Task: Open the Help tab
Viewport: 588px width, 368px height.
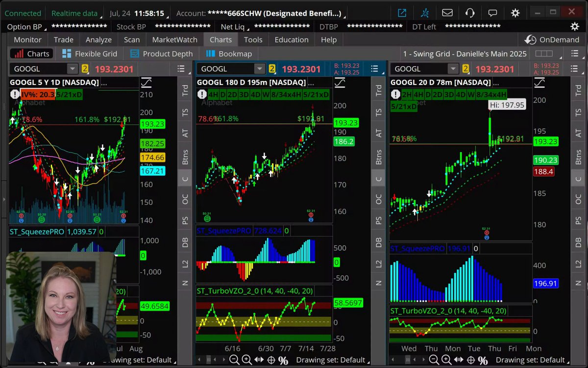Action: coord(329,40)
